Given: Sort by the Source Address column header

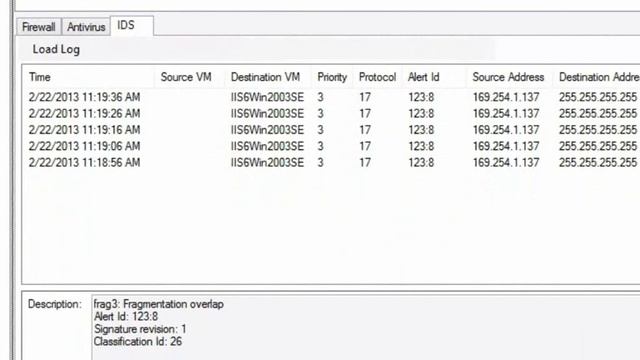Looking at the screenshot, I should pyautogui.click(x=510, y=77).
